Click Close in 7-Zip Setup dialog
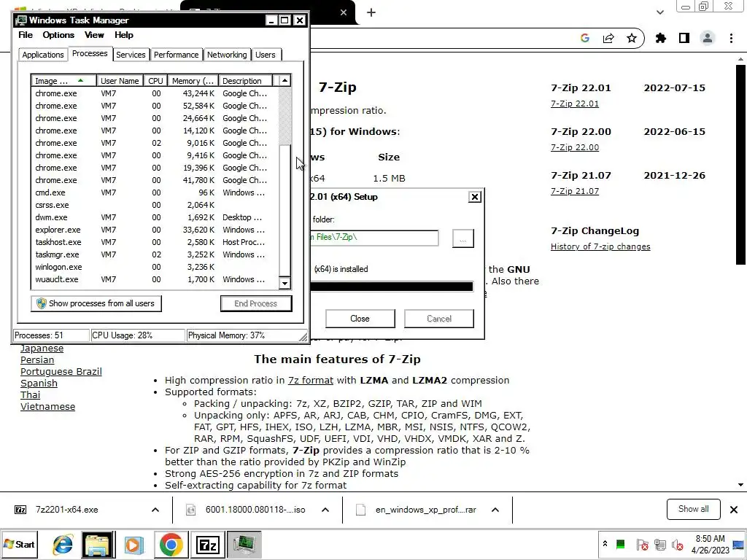Image resolution: width=747 pixels, height=560 pixels. coord(360,319)
